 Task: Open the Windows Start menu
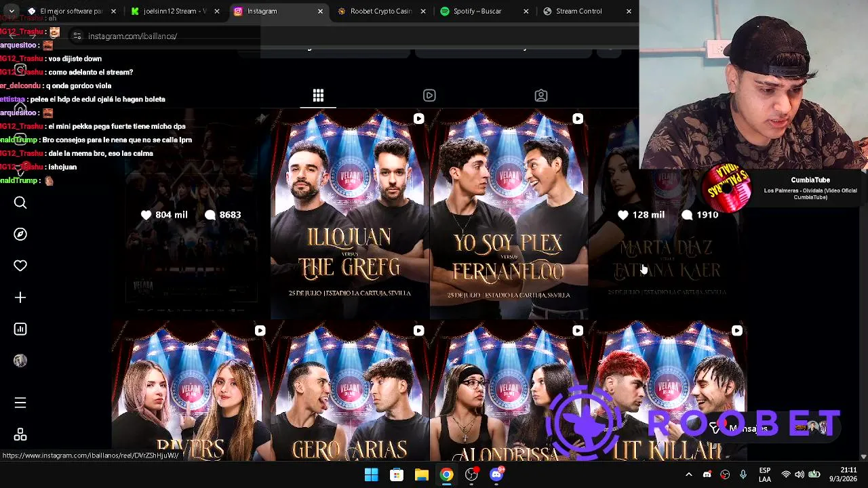click(371, 474)
